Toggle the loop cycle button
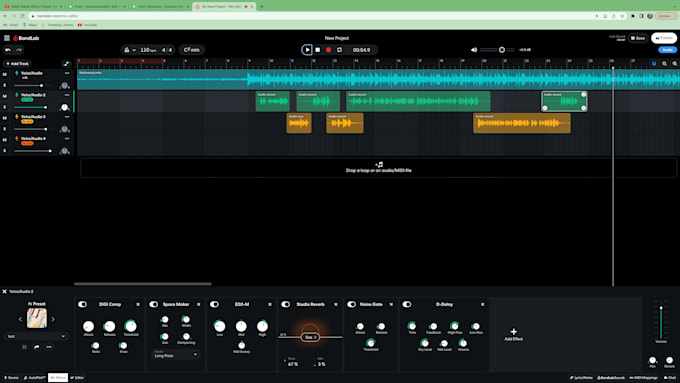The image size is (680, 383). point(340,50)
